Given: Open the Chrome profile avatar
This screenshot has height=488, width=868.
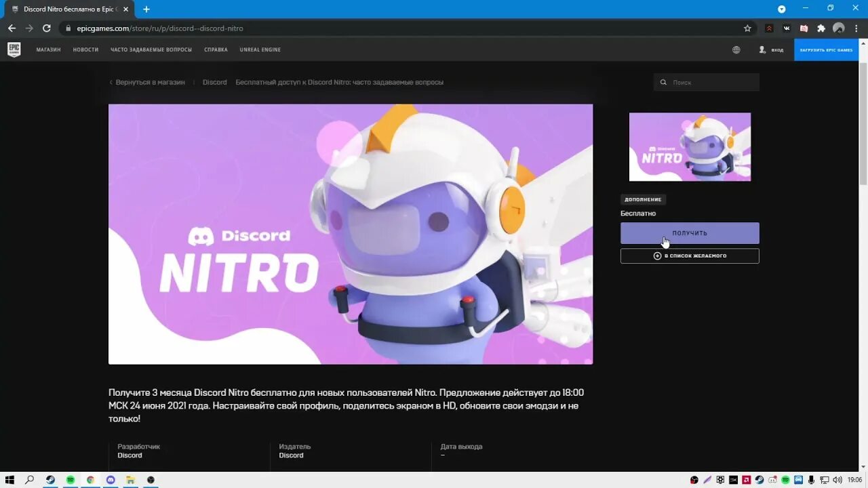Looking at the screenshot, I should (839, 28).
